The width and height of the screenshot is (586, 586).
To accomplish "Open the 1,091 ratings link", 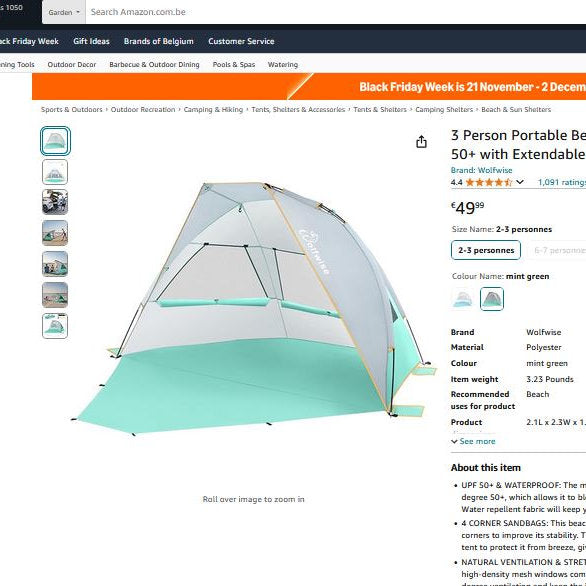I will (562, 182).
